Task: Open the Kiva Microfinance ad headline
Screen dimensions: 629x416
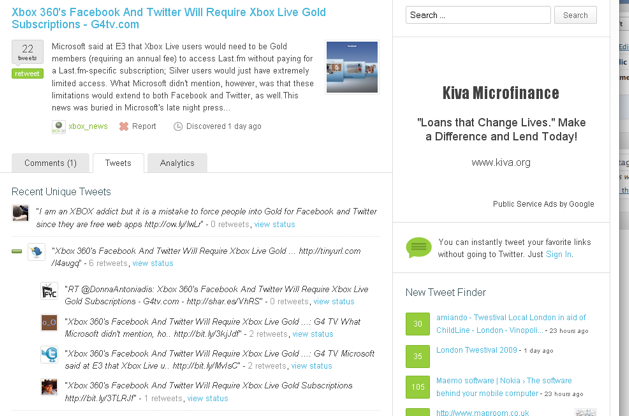Action: pos(501,93)
